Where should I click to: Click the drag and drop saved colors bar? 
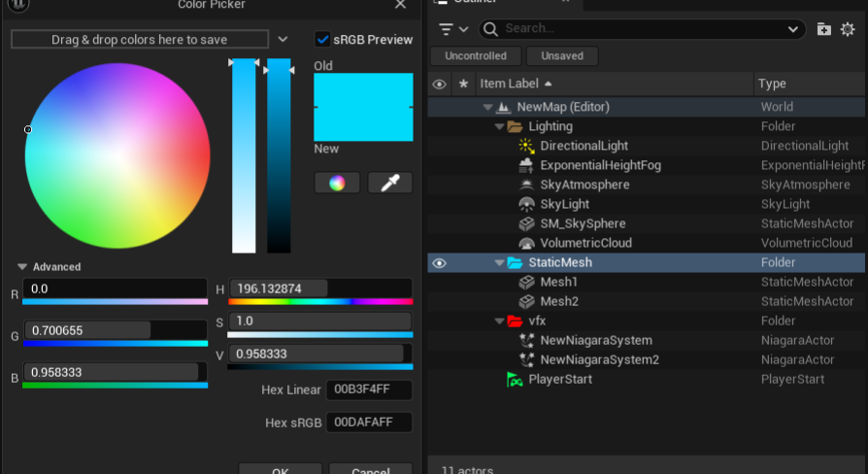(140, 39)
